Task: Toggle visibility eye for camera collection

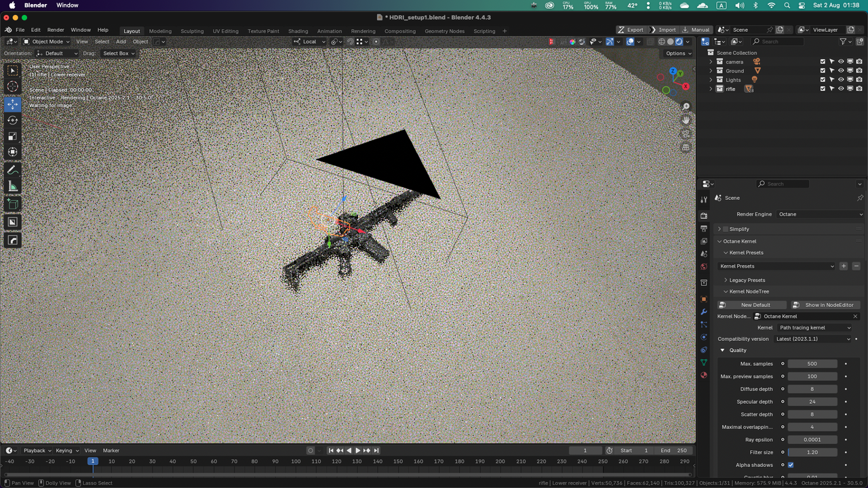Action: (x=841, y=62)
